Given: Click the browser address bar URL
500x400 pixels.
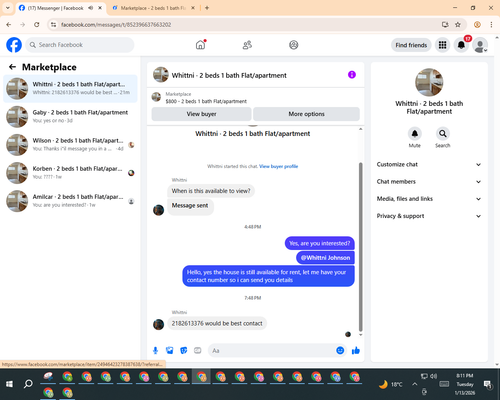Looking at the screenshot, I should point(116,25).
